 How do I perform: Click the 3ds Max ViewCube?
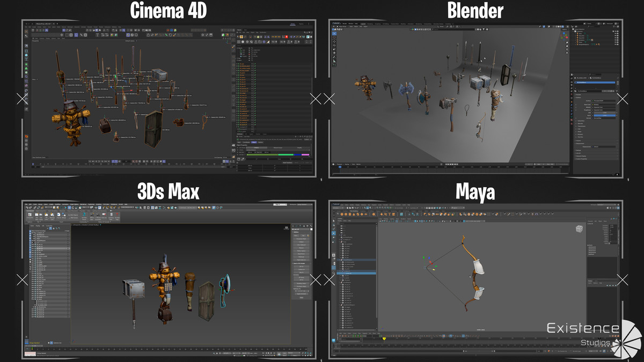(x=287, y=228)
